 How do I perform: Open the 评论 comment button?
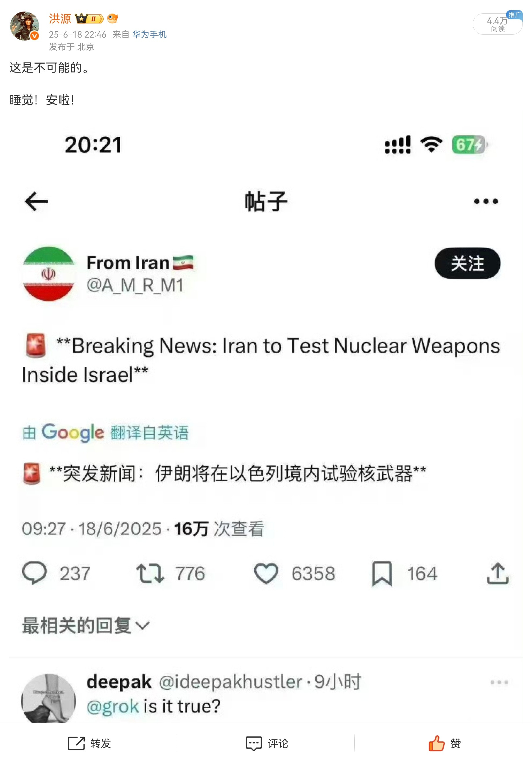[267, 743]
